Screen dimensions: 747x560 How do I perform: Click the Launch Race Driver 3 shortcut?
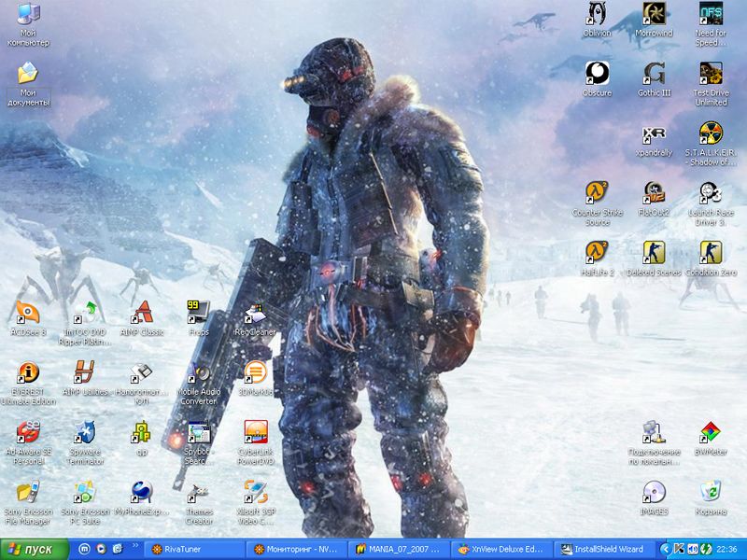tap(711, 193)
